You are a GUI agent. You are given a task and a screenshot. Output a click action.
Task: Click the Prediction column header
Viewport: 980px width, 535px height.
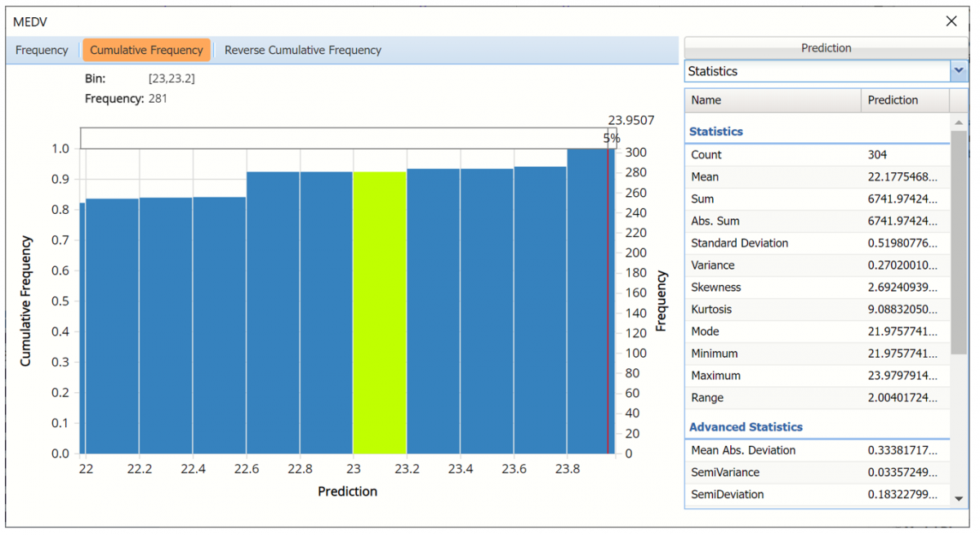click(904, 100)
